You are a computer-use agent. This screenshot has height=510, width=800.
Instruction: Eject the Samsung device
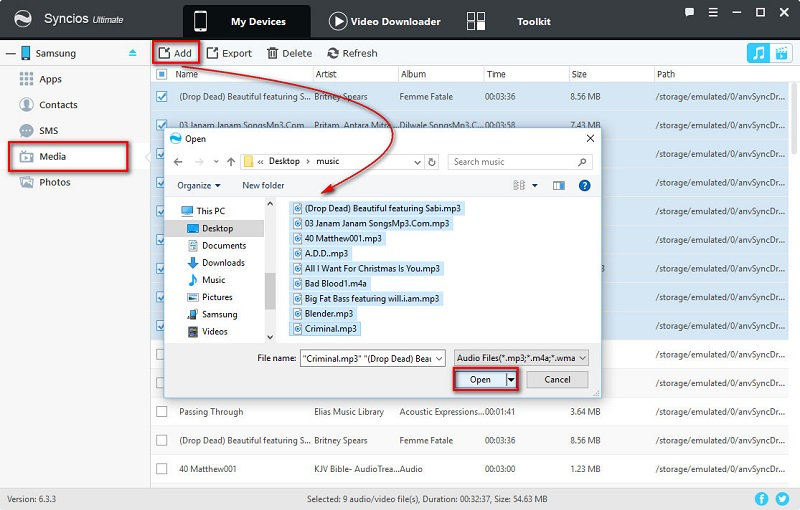click(x=133, y=53)
